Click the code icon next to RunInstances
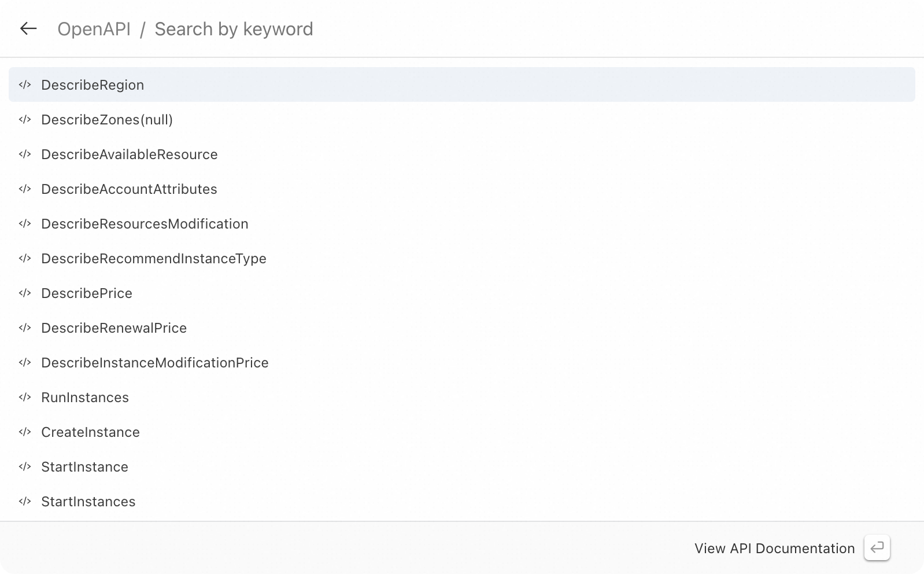 point(24,398)
